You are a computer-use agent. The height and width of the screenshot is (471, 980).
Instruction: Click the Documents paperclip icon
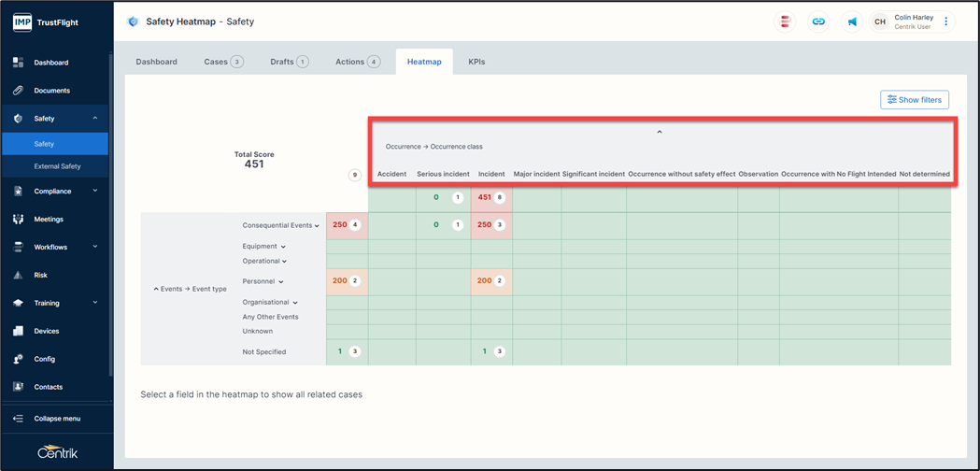pos(18,91)
